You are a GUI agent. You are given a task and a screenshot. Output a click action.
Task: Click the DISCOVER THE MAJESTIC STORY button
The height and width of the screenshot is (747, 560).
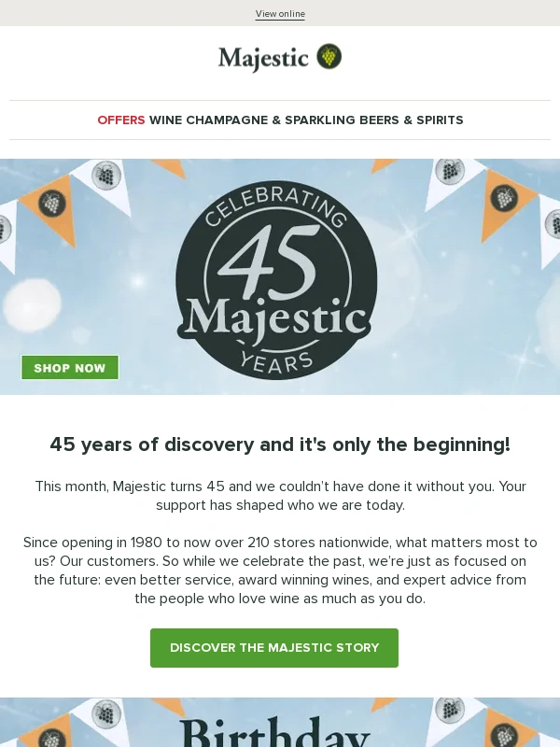click(x=274, y=648)
